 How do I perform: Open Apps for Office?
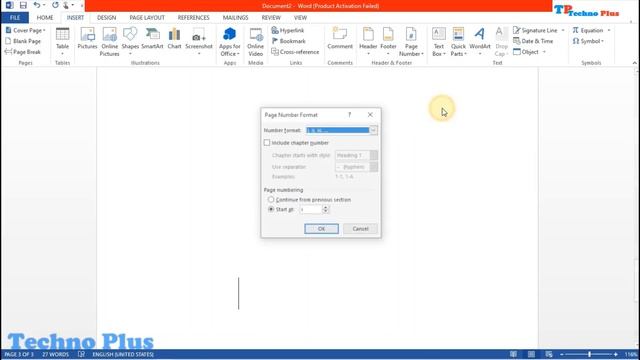point(230,41)
